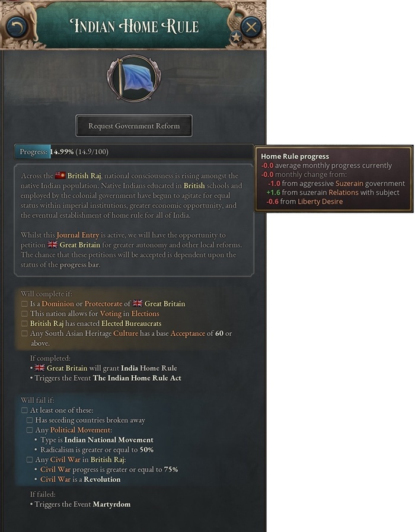
Task: Click Great Britain flag icon in petition paragraph
Action: pyautogui.click(x=53, y=244)
